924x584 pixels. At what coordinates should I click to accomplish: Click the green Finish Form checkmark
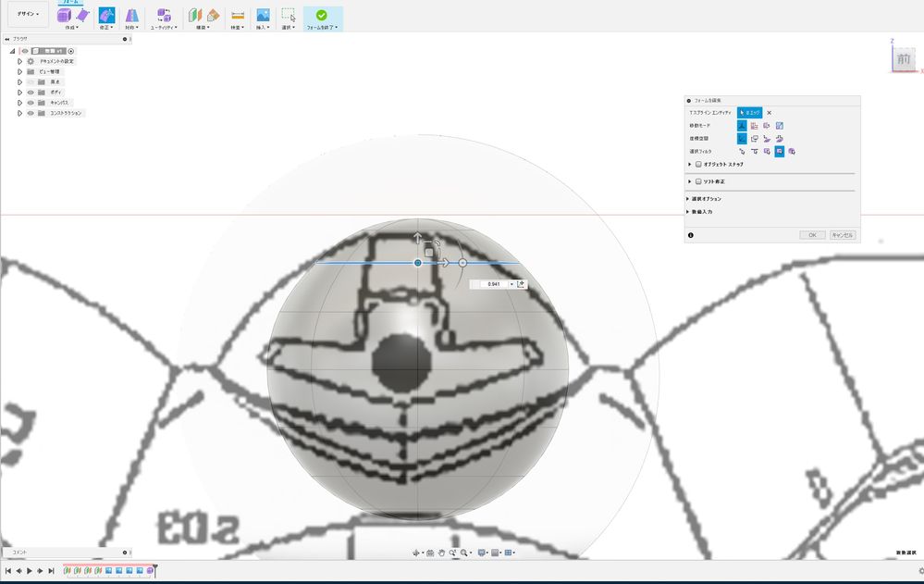coord(322,15)
